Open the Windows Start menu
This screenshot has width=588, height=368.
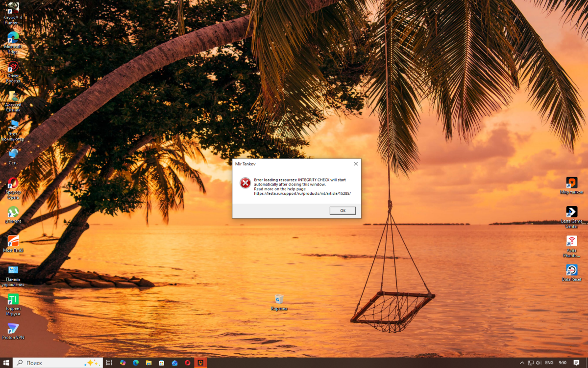[x=6, y=363]
